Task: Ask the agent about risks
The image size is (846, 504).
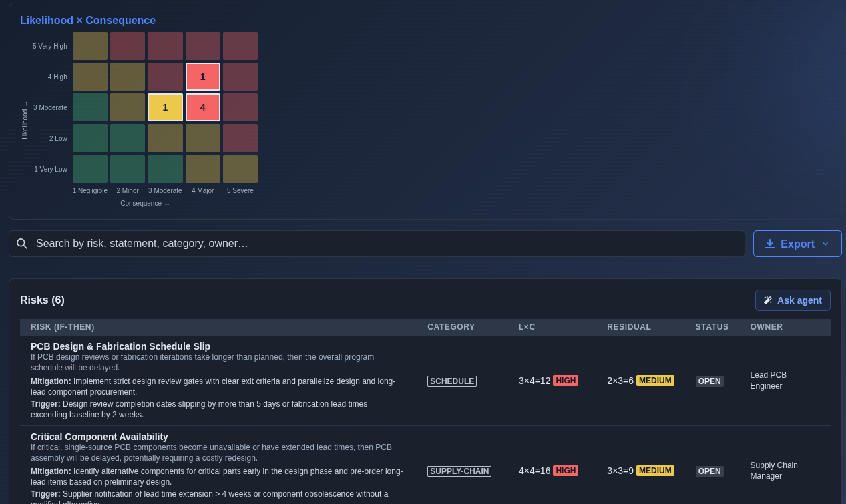Action: tap(793, 300)
